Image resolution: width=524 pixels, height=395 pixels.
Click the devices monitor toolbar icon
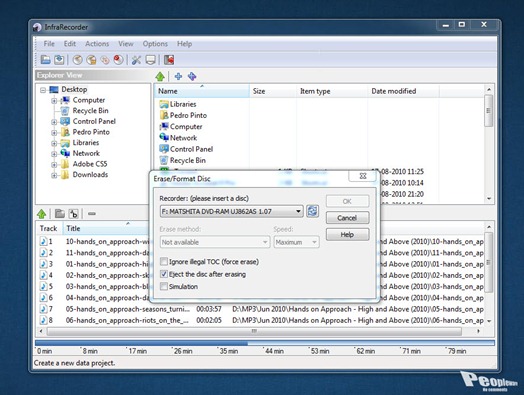click(x=150, y=60)
